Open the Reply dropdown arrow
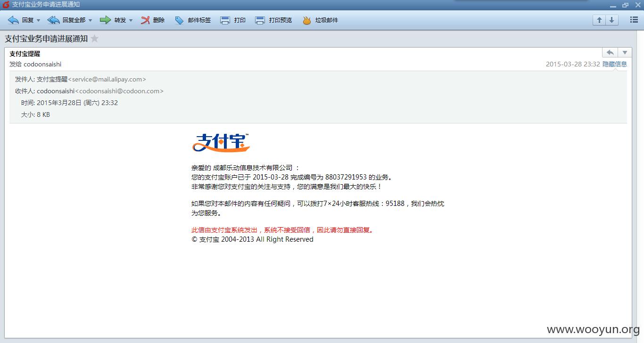Viewport: 644px width, 343px height. click(x=38, y=20)
